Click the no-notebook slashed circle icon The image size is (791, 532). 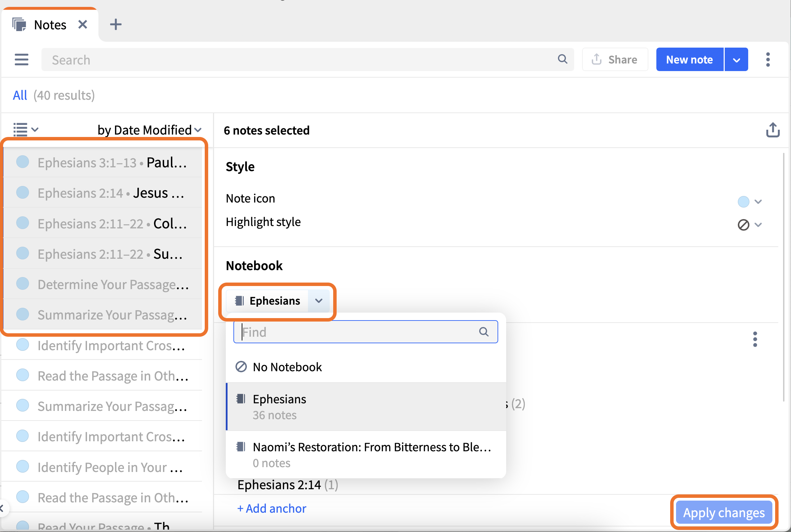[x=241, y=367]
